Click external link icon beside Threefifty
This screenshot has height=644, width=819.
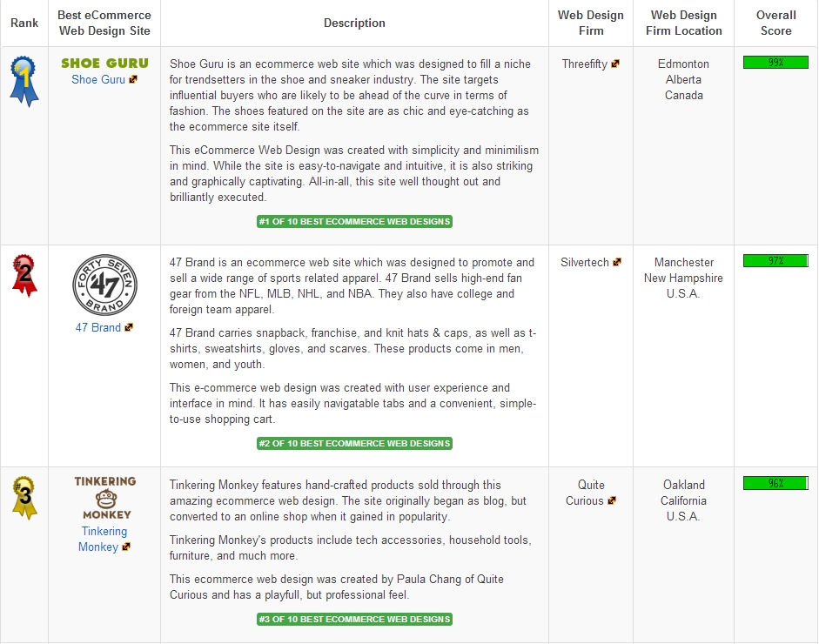[616, 64]
